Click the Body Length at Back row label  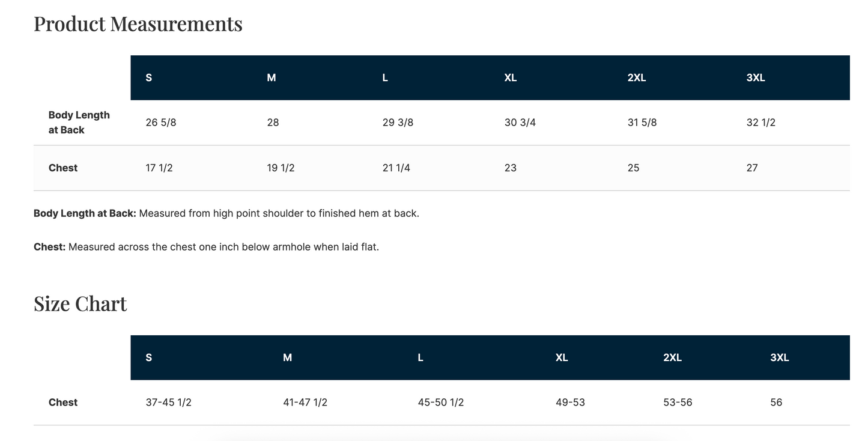click(79, 123)
